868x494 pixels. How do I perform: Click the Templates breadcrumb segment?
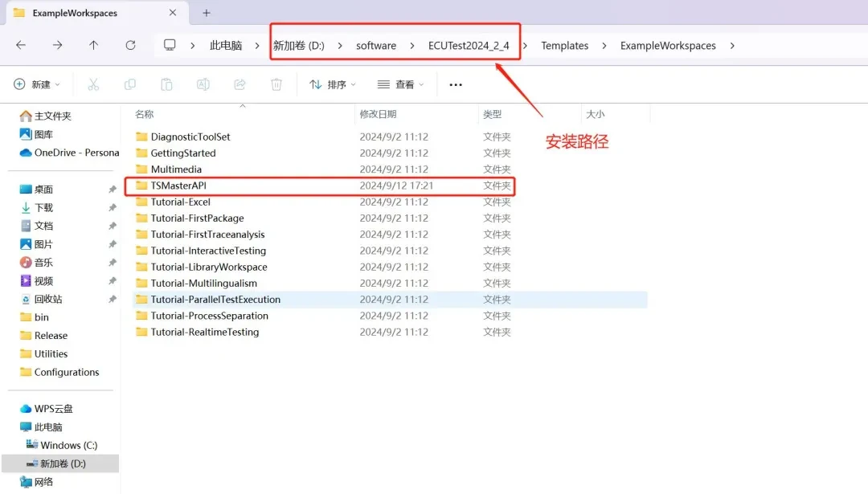coord(564,46)
